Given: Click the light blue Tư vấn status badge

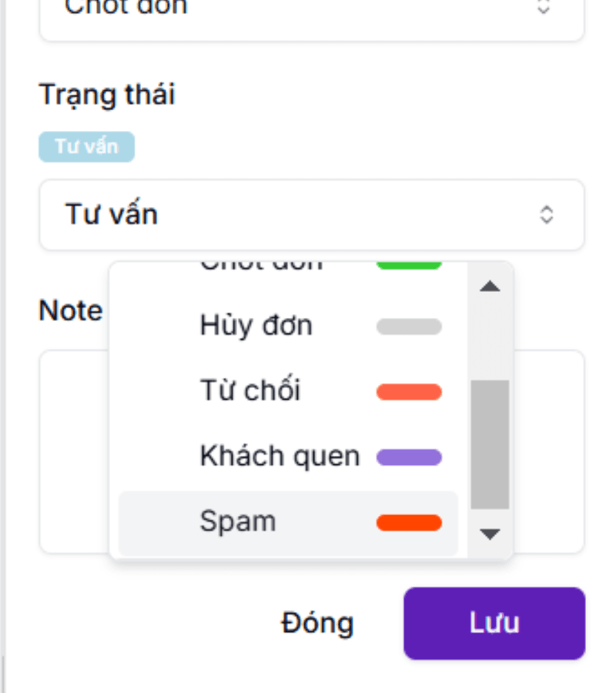Looking at the screenshot, I should coord(86,147).
